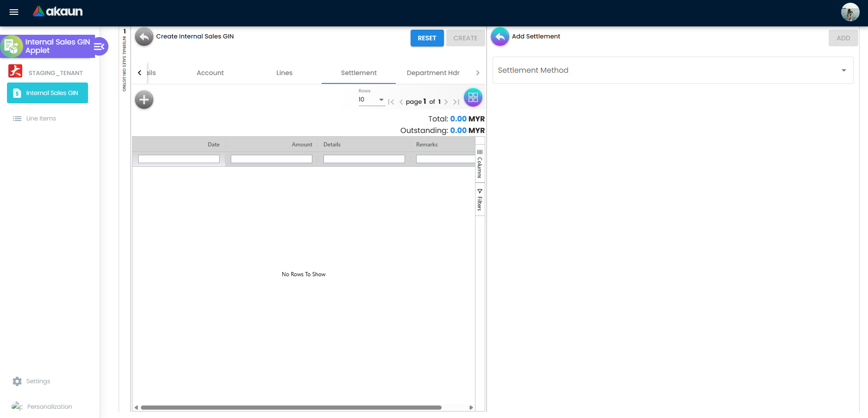Click the RESET button
This screenshot has height=418, width=868.
click(427, 38)
